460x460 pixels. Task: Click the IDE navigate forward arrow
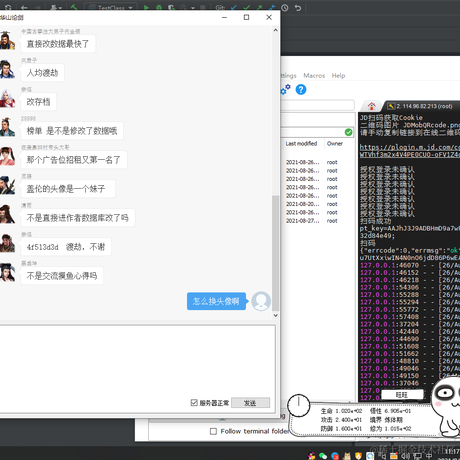(37, 7)
